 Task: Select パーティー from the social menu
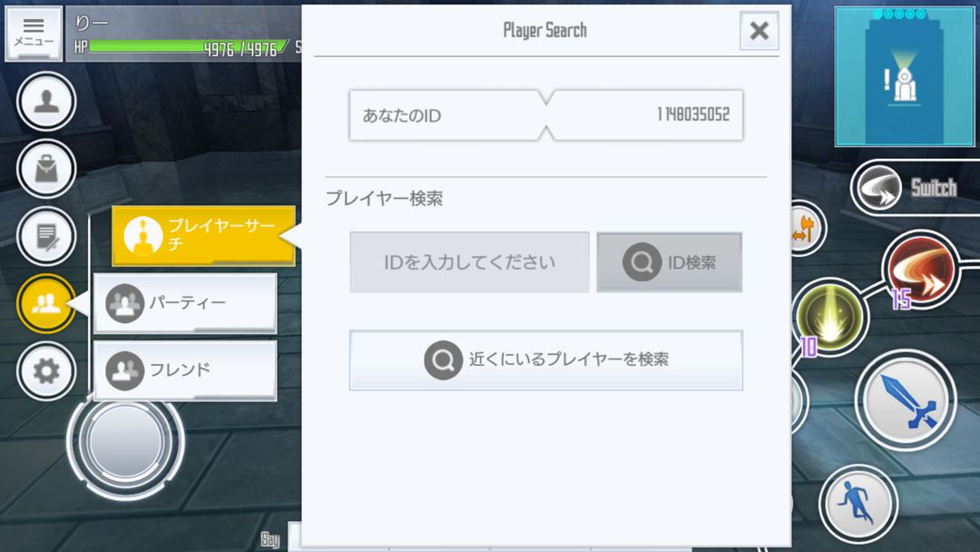pos(184,303)
